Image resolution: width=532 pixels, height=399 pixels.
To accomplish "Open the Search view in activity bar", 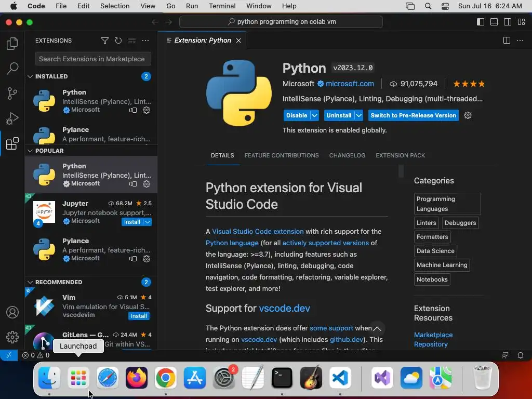I will [x=12, y=68].
